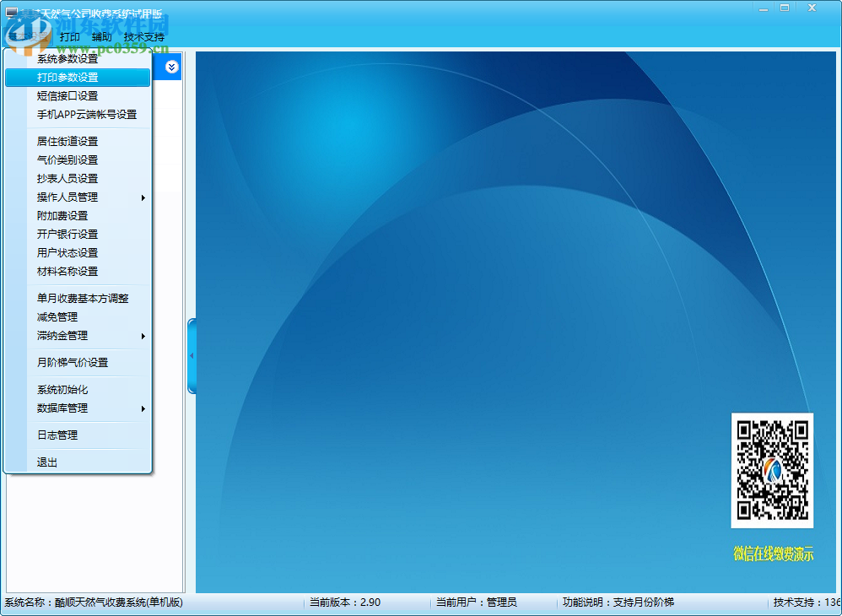
Task: Open 居住街道设置 option
Action: [78, 141]
